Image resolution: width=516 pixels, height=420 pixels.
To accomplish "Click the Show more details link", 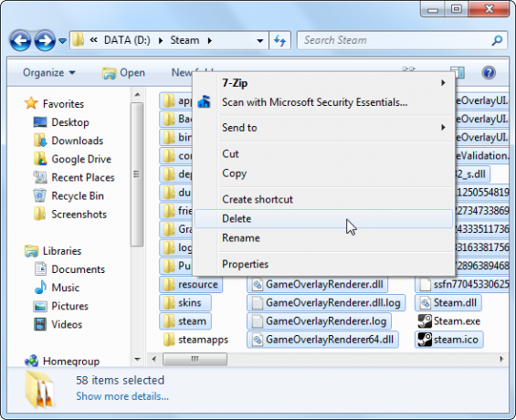I will click(122, 396).
